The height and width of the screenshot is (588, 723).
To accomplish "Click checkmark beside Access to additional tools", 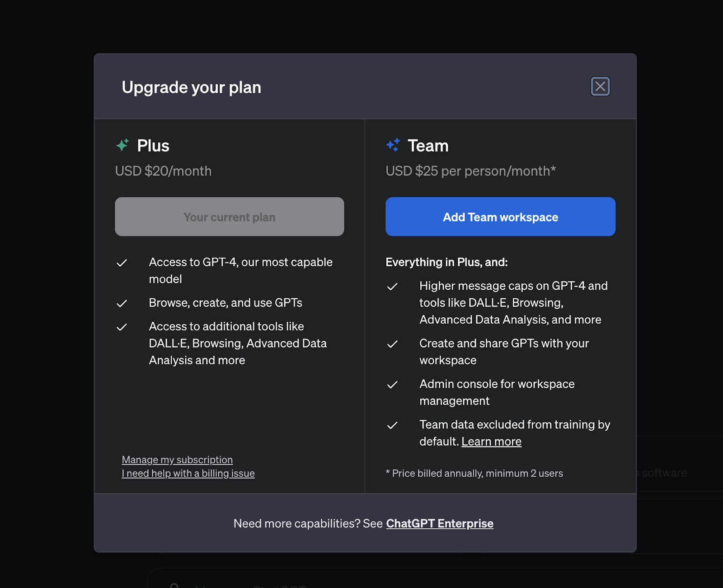I will (122, 327).
